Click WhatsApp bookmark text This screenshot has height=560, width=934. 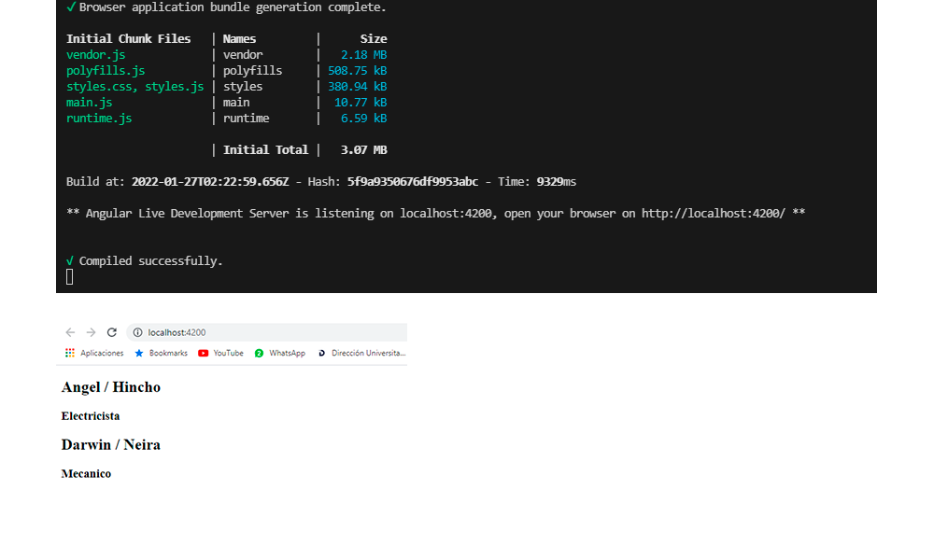287,353
